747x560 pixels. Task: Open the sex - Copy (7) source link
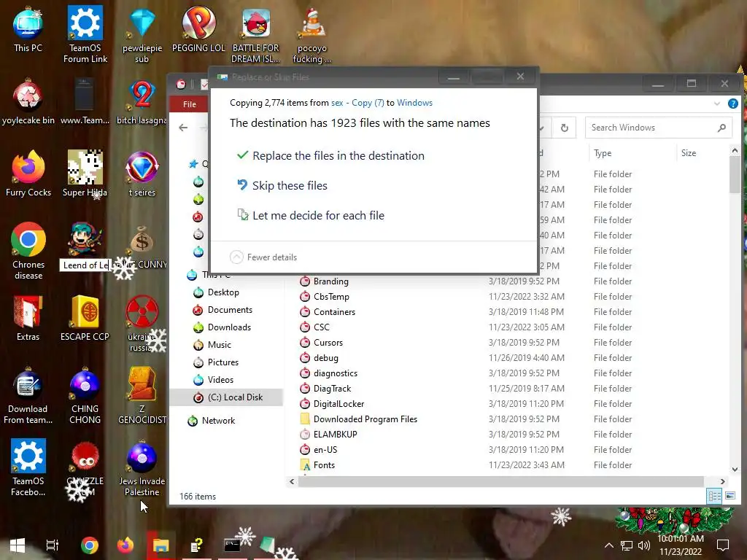tap(357, 103)
